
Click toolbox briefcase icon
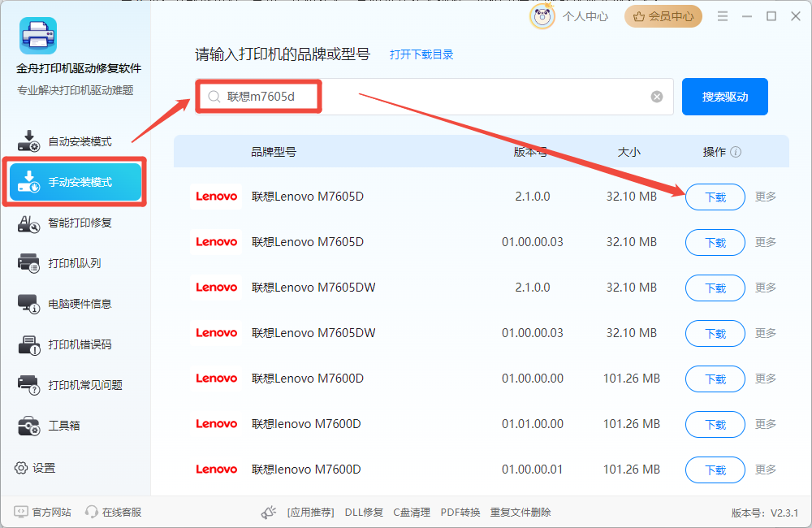coord(28,426)
